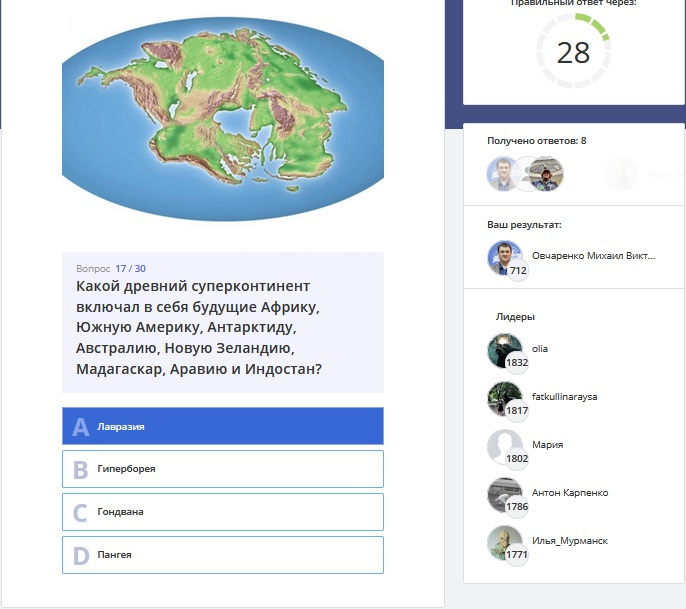This screenshot has height=609, width=686.
Task: Click your result avatar with score 712
Action: point(504,258)
